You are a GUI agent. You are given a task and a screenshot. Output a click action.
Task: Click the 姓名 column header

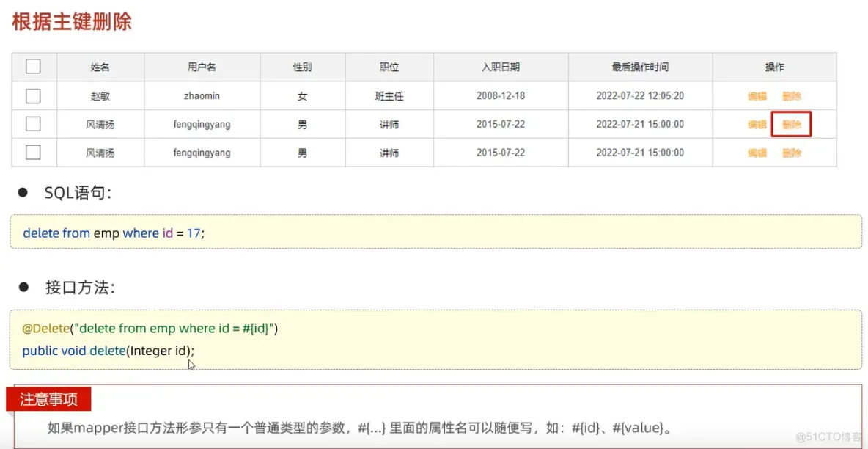click(x=100, y=67)
